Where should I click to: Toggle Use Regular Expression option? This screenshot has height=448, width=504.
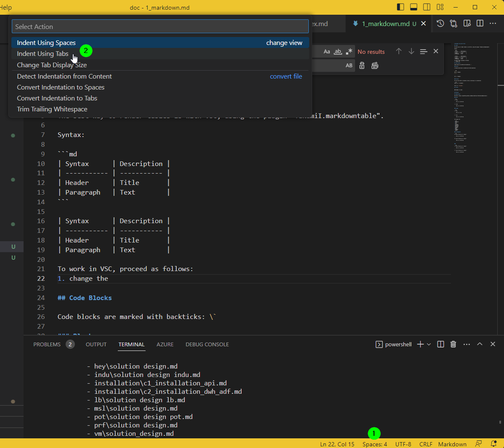(x=349, y=52)
